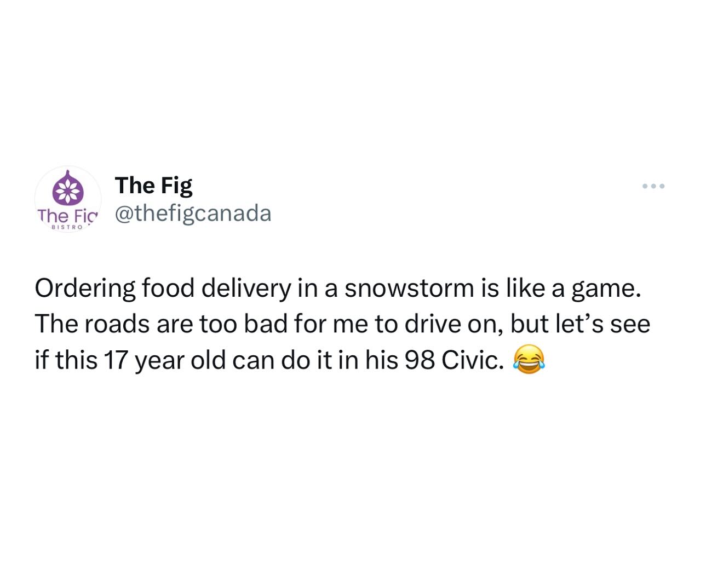This screenshot has height=588, width=706.
Task: Open the three-dot more options menu
Action: [653, 186]
